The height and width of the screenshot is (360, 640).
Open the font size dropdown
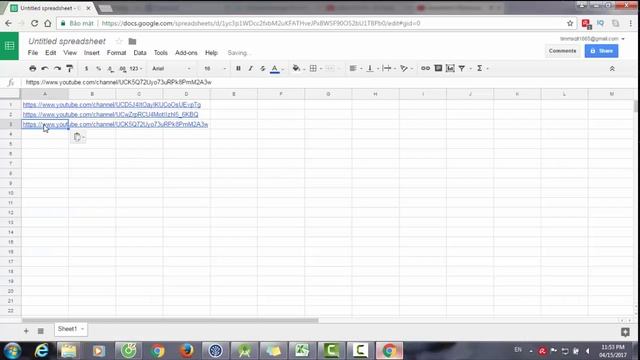pyautogui.click(x=215, y=69)
